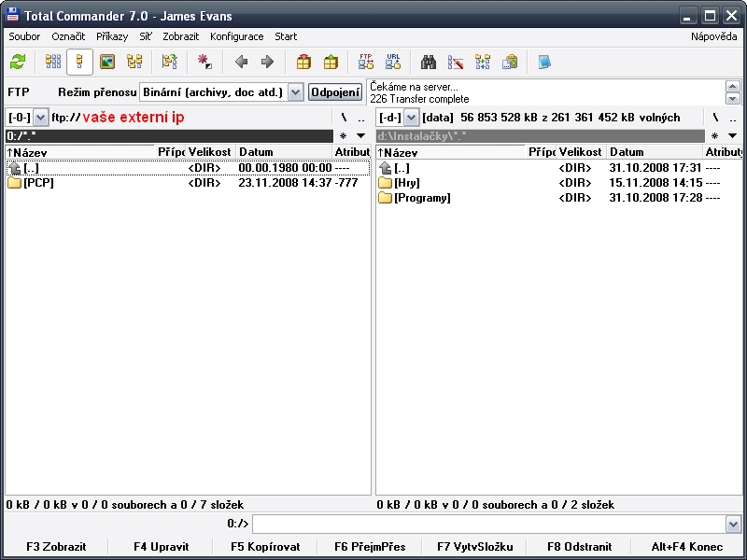
Task: Open the Soubor menu
Action: coord(24,36)
